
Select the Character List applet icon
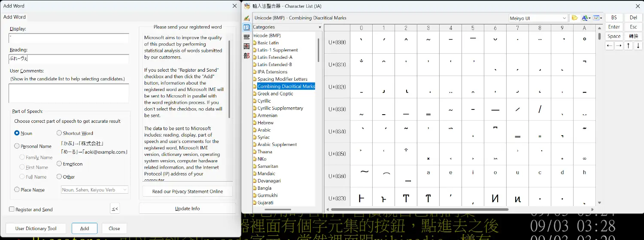point(246,27)
